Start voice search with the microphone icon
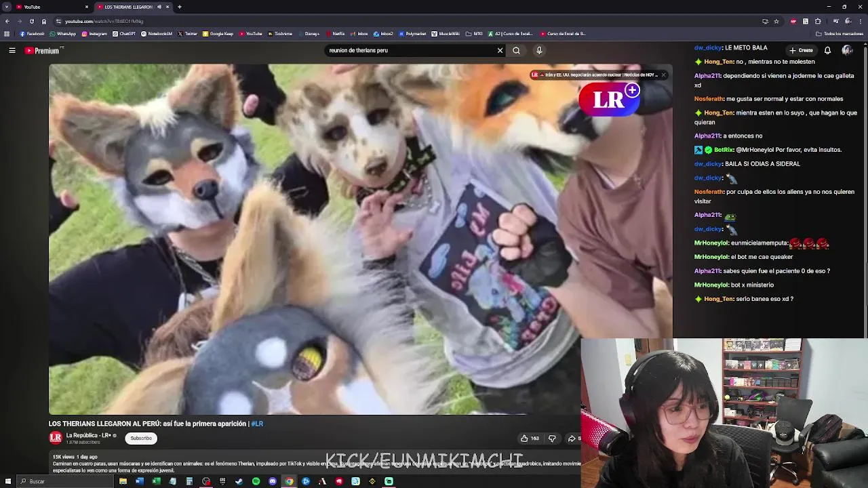Viewport: 868px width, 488px height. click(x=539, y=50)
